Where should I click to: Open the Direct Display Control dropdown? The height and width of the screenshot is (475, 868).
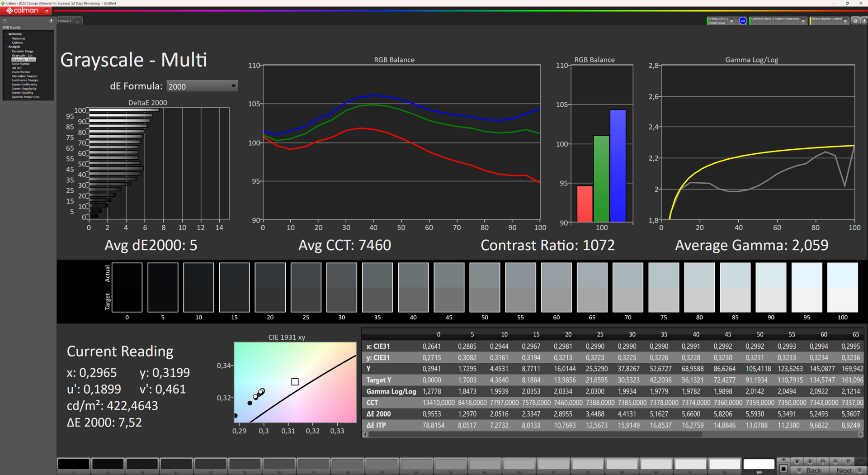845,21
